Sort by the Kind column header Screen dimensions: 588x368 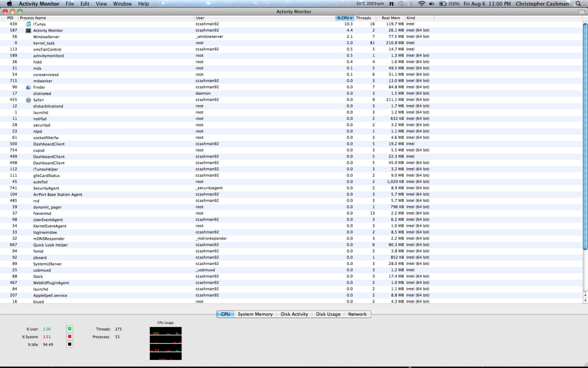point(420,18)
